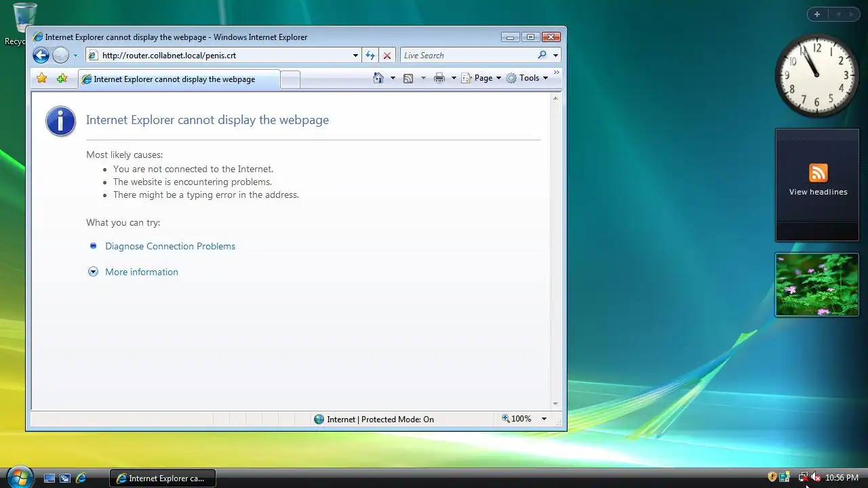Click the muted volume tray icon
Screen dimensions: 868x488
[x=816, y=477]
